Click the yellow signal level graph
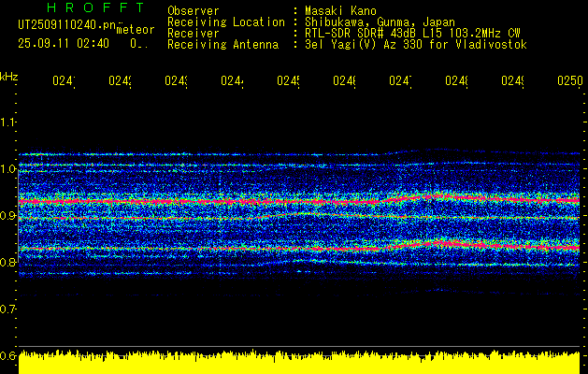 click(299, 362)
